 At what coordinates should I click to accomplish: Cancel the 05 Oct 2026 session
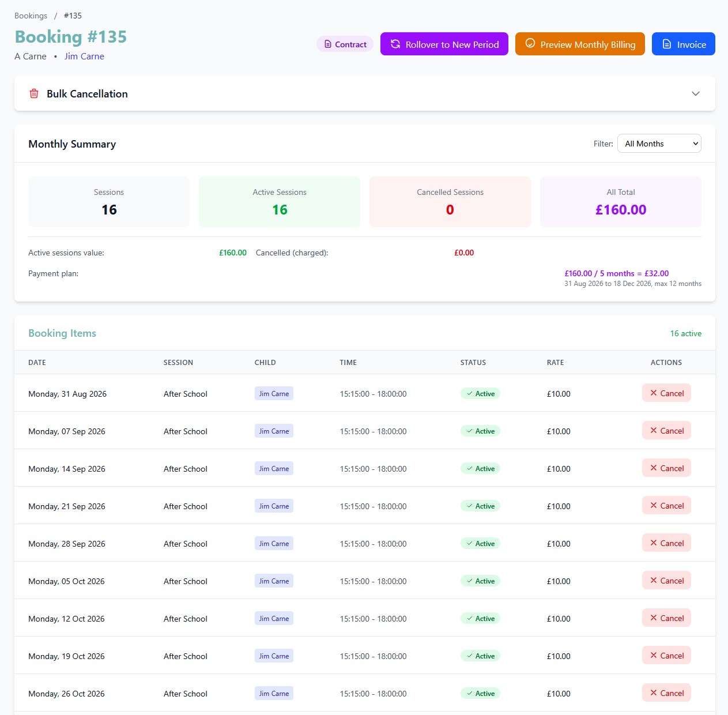click(x=666, y=581)
